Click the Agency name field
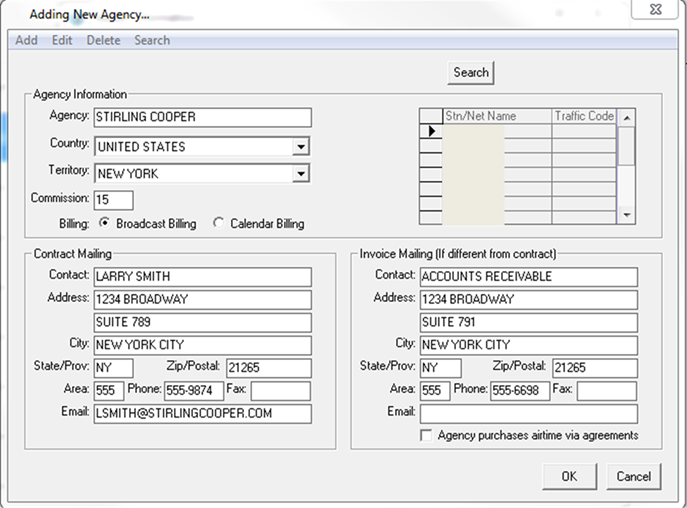The width and height of the screenshot is (687, 508). 202,117
